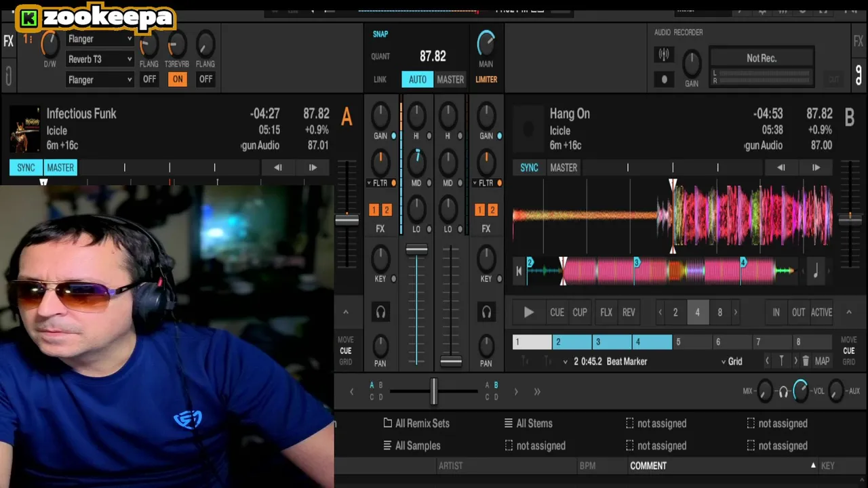Open Deck A FLTR filter type dropdown
This screenshot has width=868, height=488.
click(369, 183)
